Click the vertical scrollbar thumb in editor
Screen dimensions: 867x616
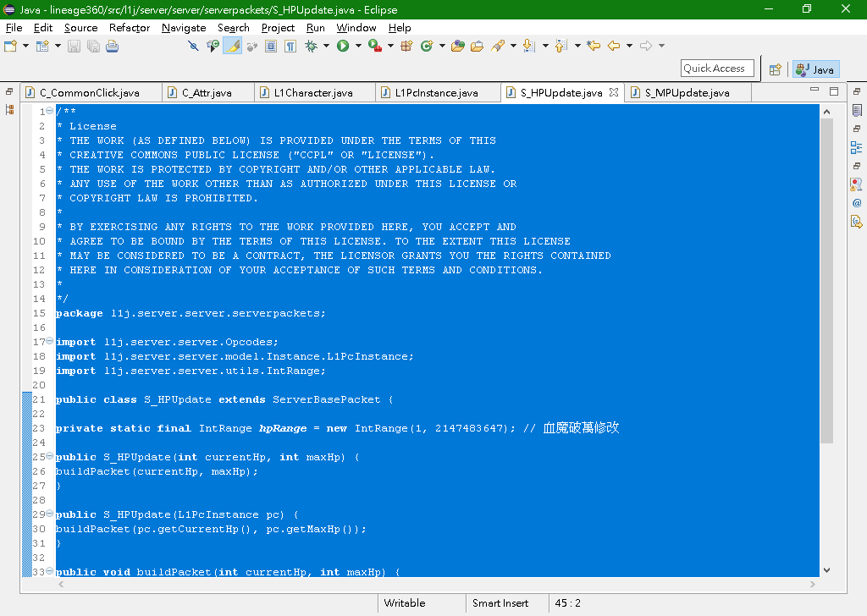point(826,281)
